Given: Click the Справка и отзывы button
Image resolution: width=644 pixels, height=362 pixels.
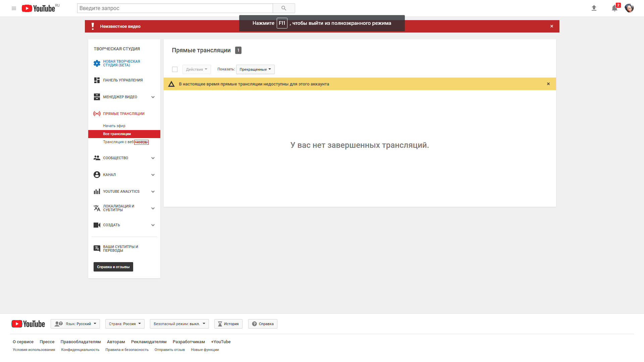Looking at the screenshot, I should (x=113, y=267).
